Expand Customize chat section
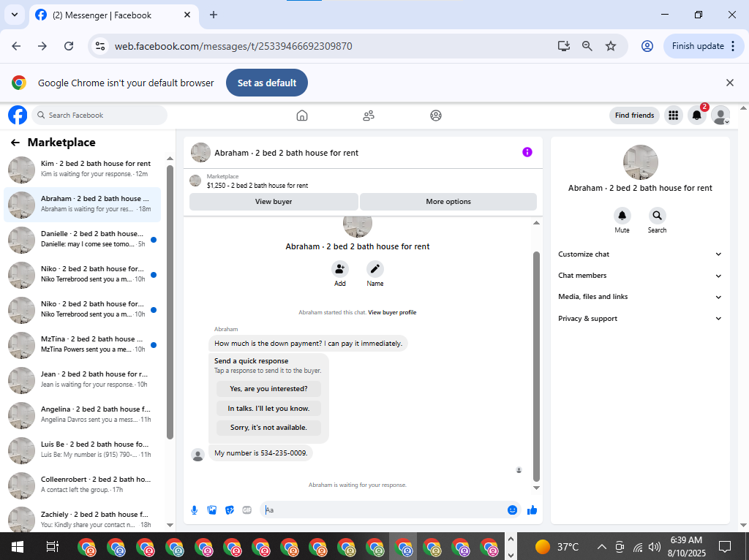 click(x=639, y=254)
